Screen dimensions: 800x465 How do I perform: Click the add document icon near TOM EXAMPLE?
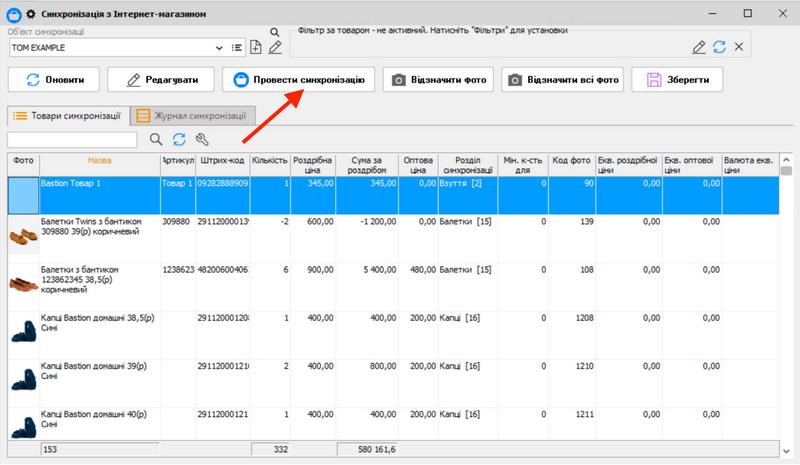(x=256, y=47)
